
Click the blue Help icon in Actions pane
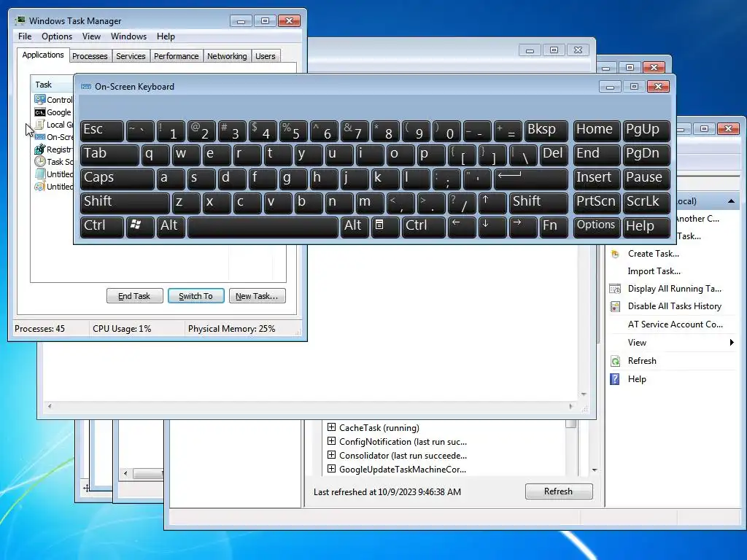(x=615, y=379)
